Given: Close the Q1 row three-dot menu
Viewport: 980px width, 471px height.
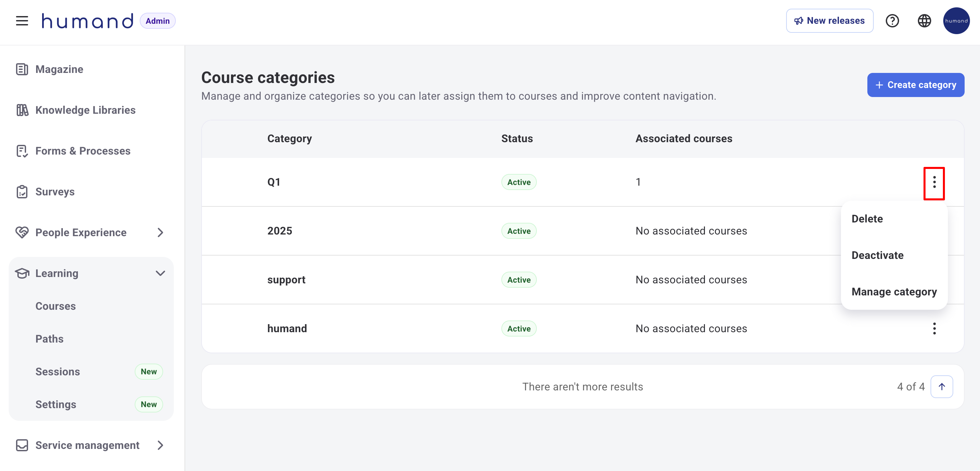Looking at the screenshot, I should pyautogui.click(x=934, y=182).
